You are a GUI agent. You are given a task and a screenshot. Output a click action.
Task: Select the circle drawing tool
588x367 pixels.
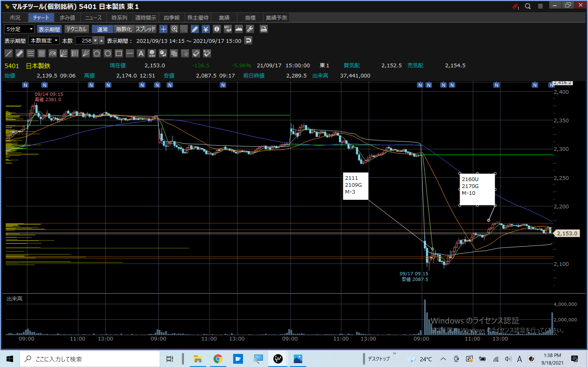pyautogui.click(x=108, y=53)
